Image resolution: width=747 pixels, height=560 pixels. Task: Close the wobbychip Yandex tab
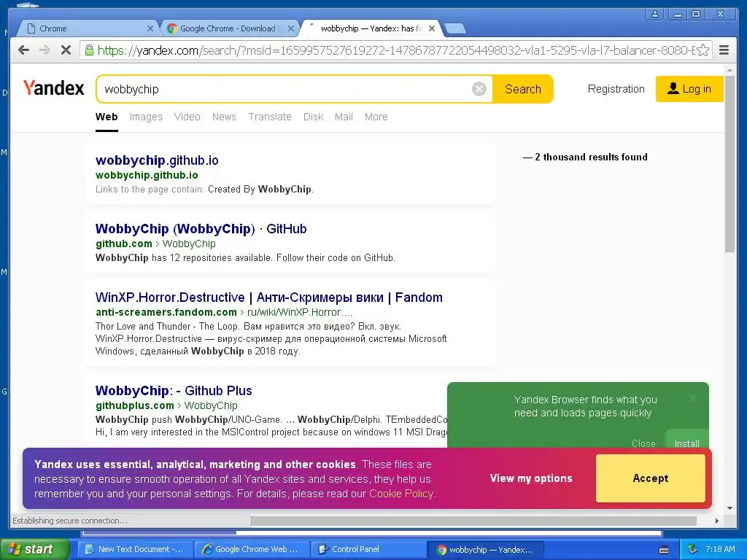click(432, 28)
